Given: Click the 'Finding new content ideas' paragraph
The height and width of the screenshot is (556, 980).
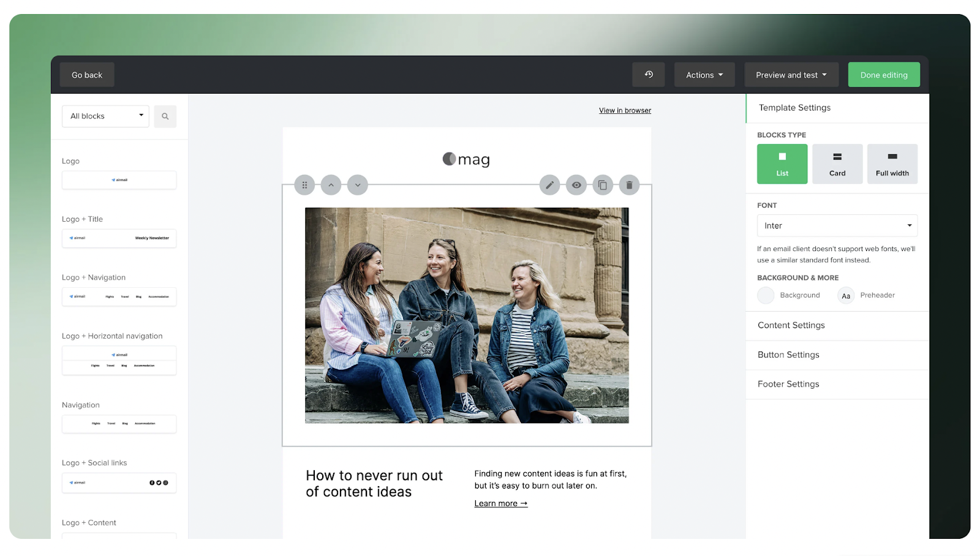Looking at the screenshot, I should [551, 479].
